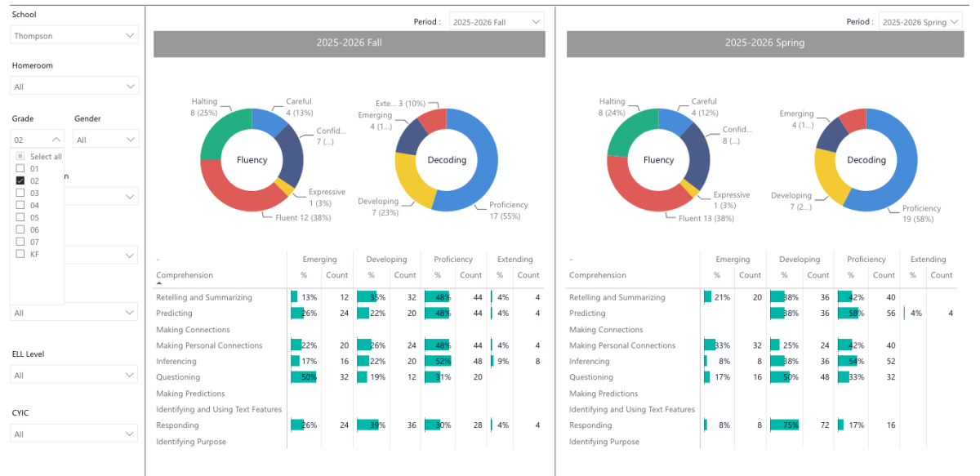Open the School dropdown showing Thompson

(74, 36)
